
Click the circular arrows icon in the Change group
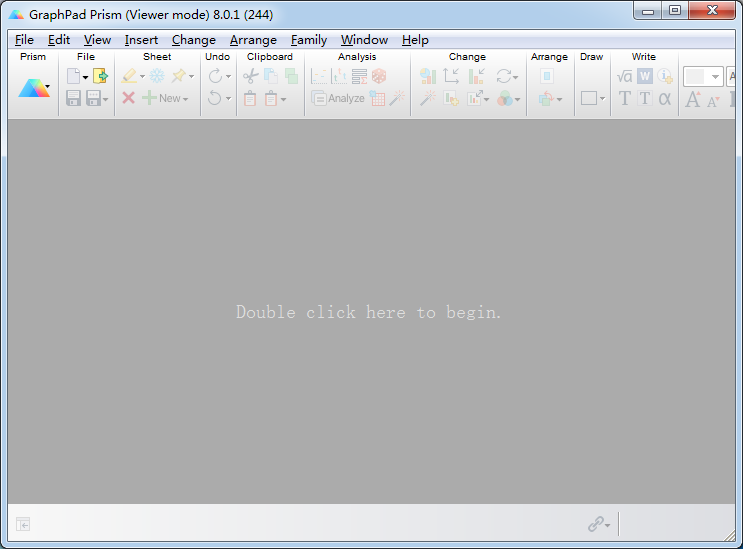(x=504, y=76)
